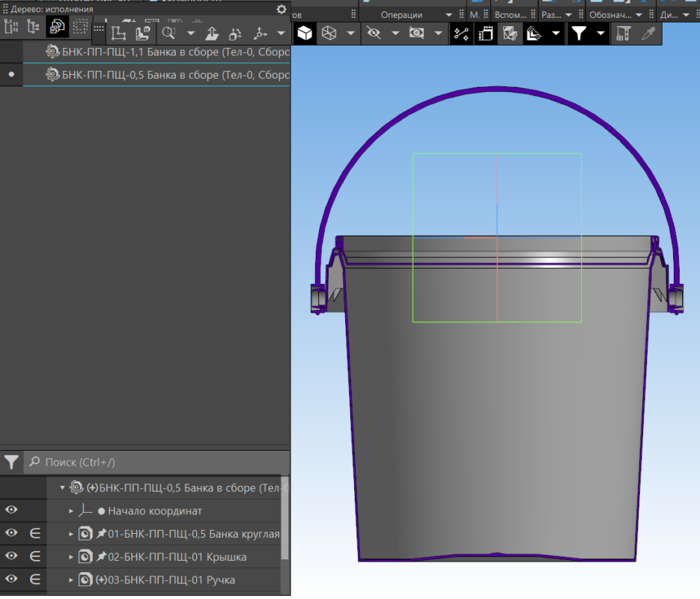Toggle visibility of 03-БНК-ПП-ПЩ-01 Ручка
This screenshot has height=599, width=700.
click(x=12, y=580)
